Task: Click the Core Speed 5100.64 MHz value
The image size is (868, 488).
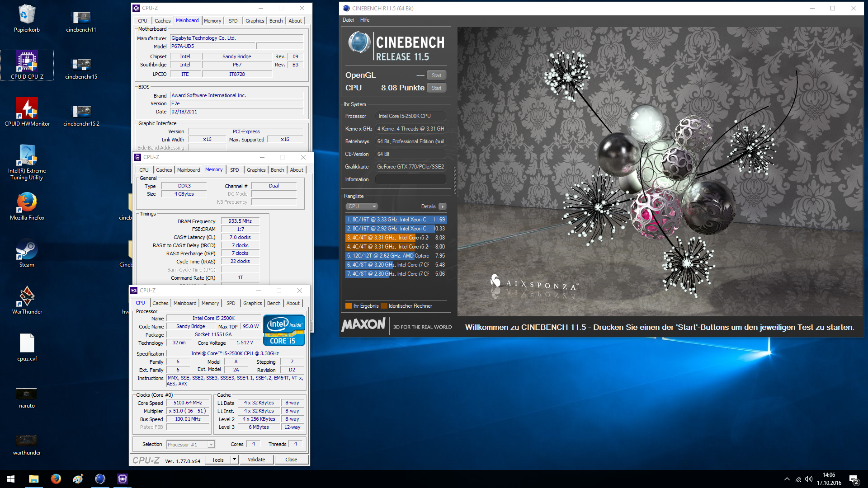Action: point(188,403)
